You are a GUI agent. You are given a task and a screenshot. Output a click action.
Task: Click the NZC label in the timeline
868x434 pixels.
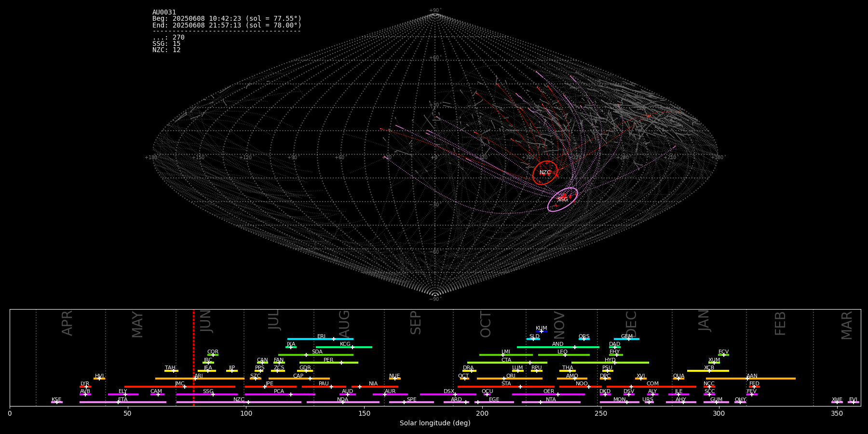239,400
